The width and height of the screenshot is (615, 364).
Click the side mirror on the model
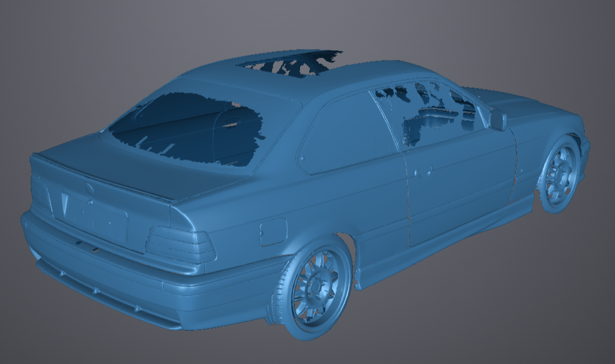coord(497,120)
